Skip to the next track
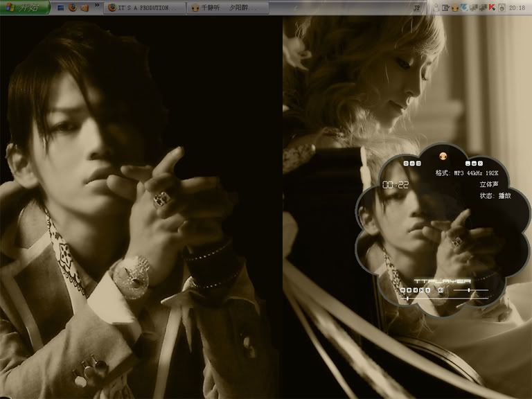This screenshot has height=399, width=532. (421, 290)
